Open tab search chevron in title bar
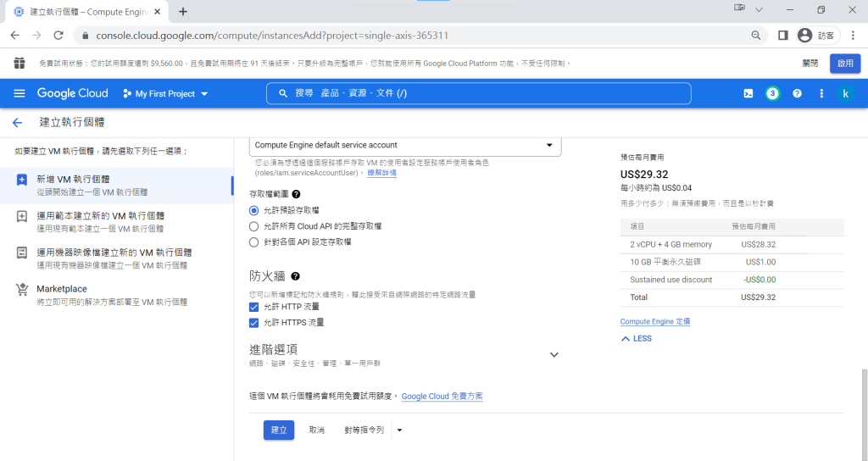 pyautogui.click(x=759, y=10)
